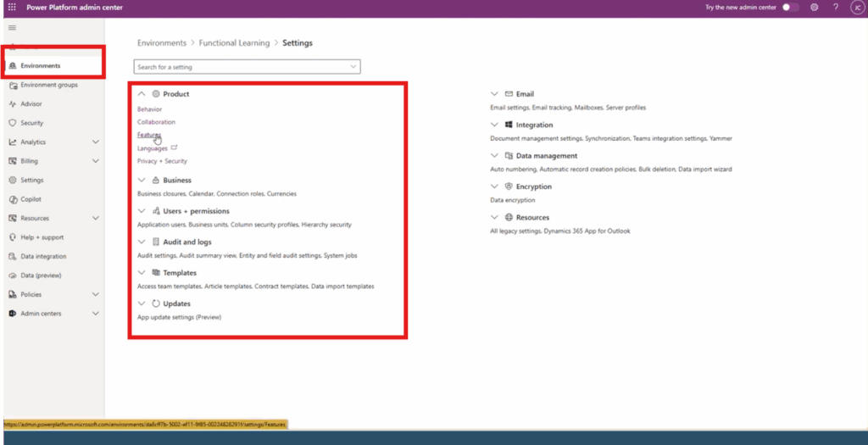Screen dimensions: 868x445
Task: Click the Policies sidebar icon
Action: point(13,294)
